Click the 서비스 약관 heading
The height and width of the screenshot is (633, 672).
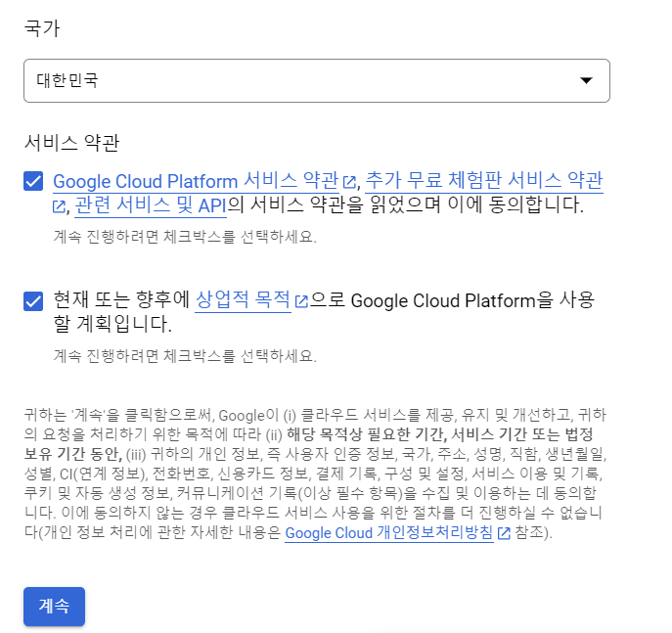pyautogui.click(x=71, y=142)
